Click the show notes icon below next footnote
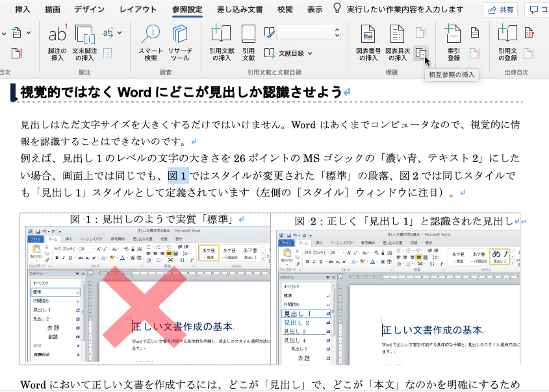This screenshot has width=549, height=392. pyautogui.click(x=108, y=53)
